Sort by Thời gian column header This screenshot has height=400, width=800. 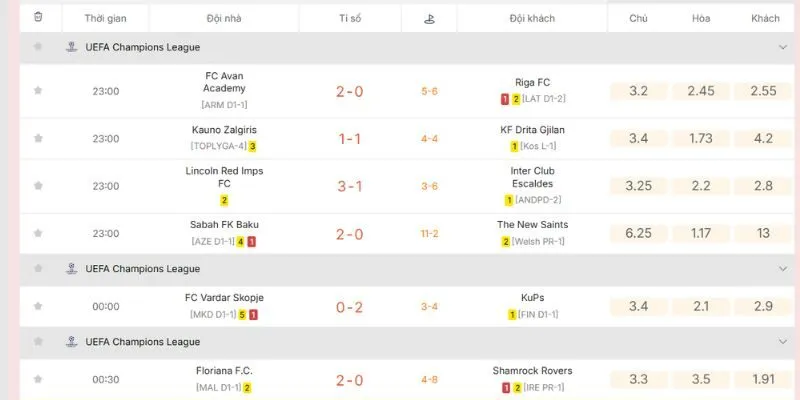106,18
